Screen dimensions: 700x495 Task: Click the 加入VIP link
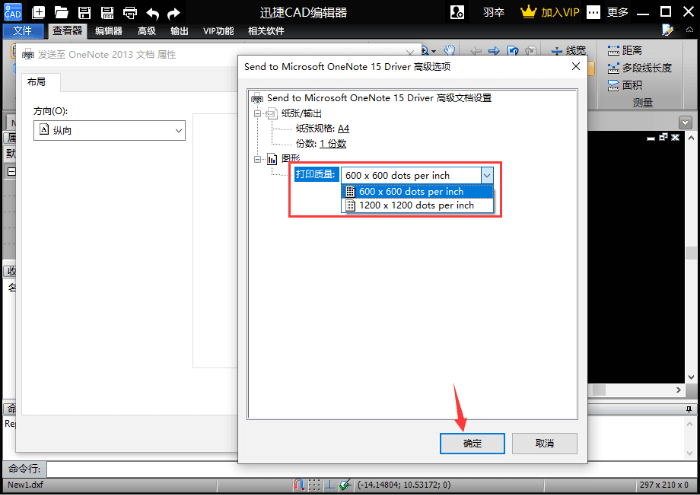pos(560,12)
